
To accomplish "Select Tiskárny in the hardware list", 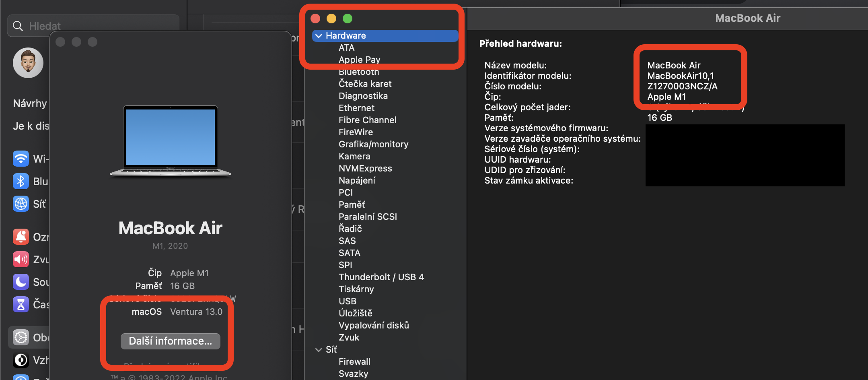I will click(356, 289).
